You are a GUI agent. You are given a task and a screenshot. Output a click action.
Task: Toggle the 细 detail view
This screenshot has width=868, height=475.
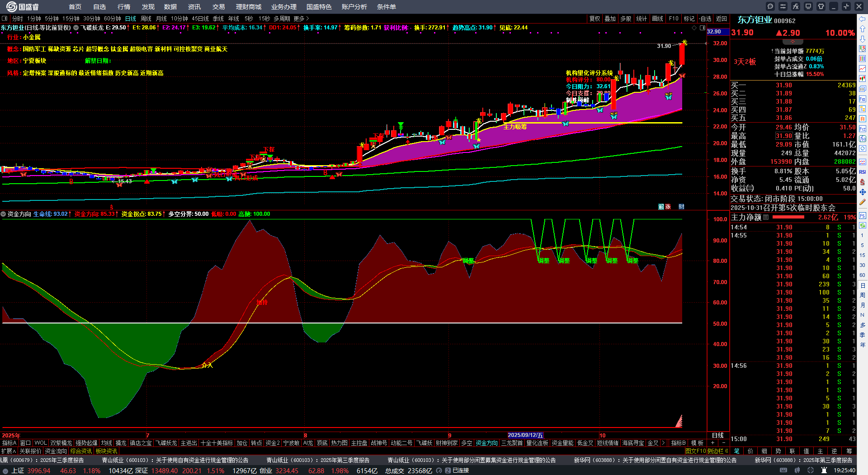tap(764, 451)
